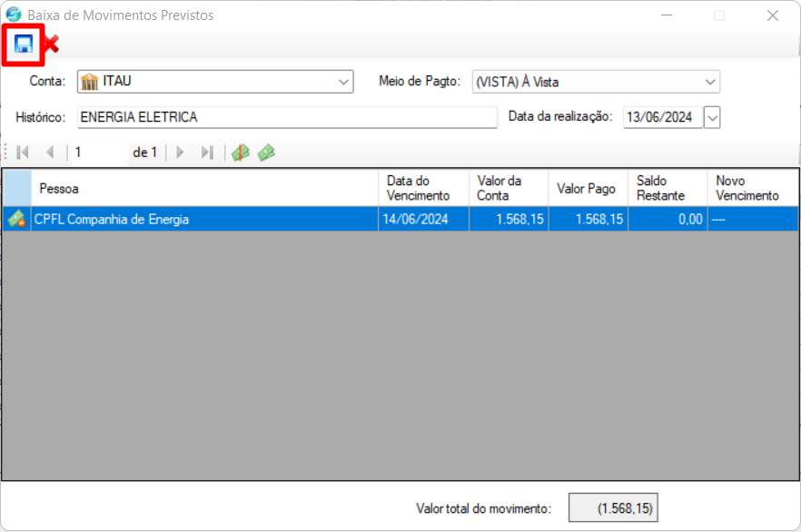Click the green money icon in navigator
Image resolution: width=801 pixels, height=532 pixels.
pyautogui.click(x=266, y=153)
